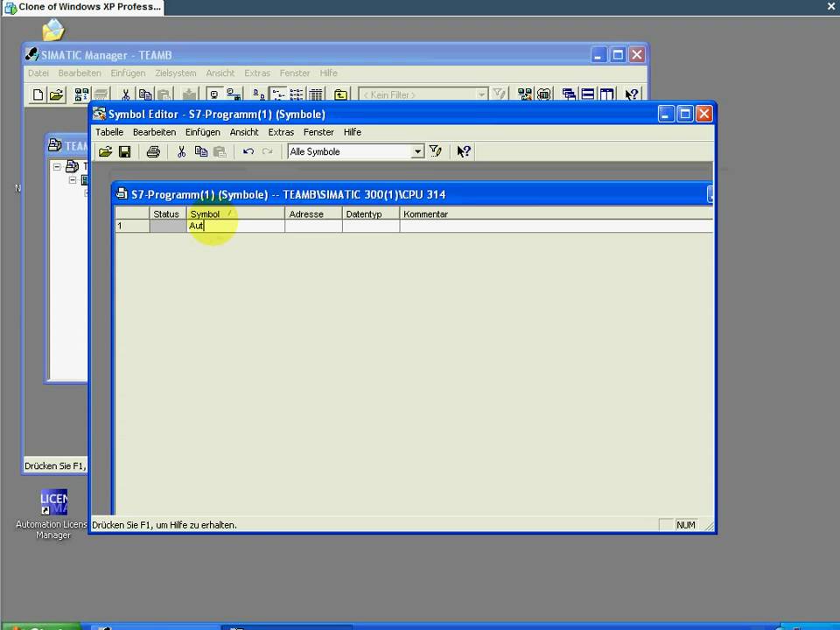Select the folder icon at desktop top-left
The height and width of the screenshot is (630, 840).
coord(53,30)
